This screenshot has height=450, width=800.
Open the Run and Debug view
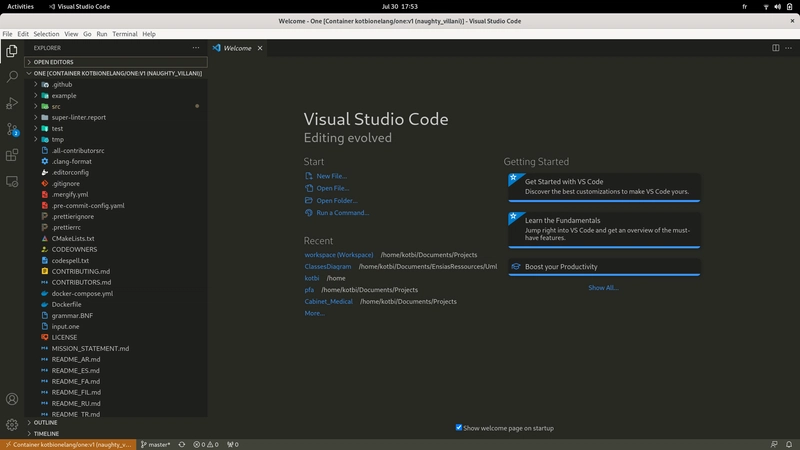[x=12, y=103]
